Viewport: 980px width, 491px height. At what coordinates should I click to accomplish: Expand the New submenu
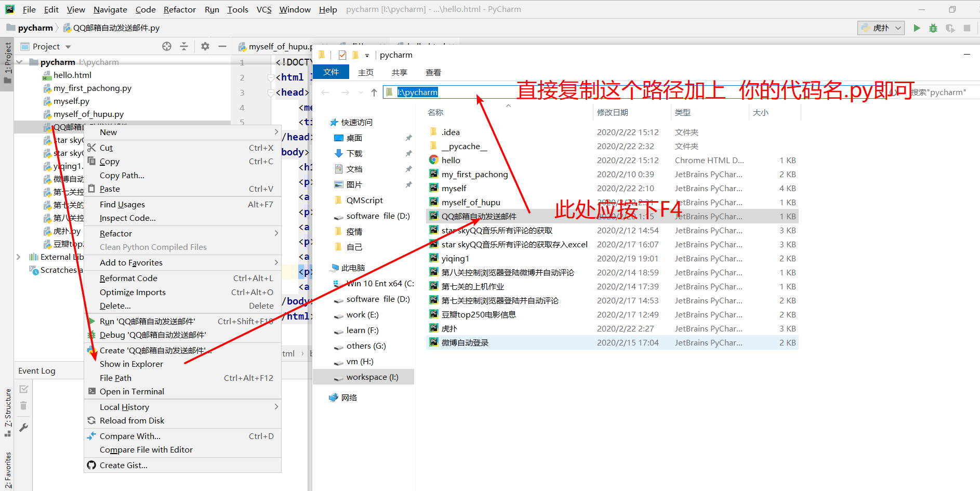click(x=182, y=132)
